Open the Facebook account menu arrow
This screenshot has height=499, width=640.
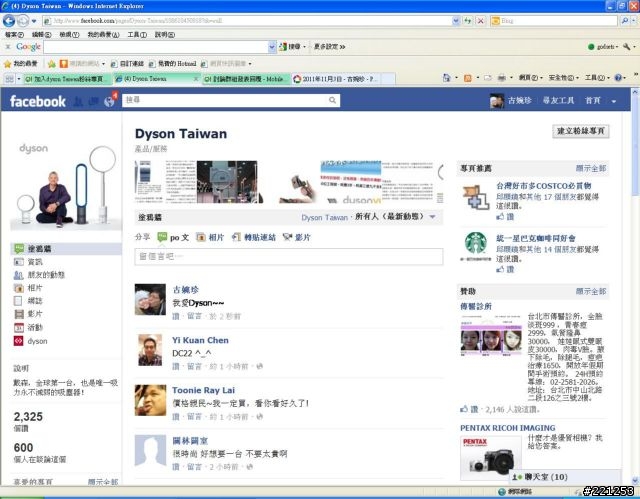click(x=613, y=101)
